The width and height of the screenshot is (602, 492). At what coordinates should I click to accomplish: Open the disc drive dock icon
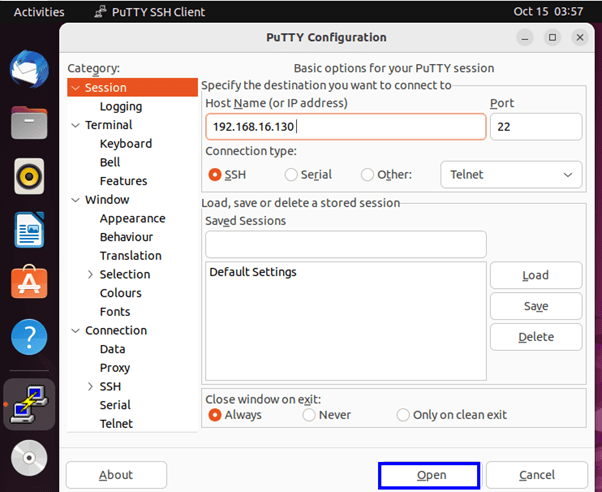(29, 458)
